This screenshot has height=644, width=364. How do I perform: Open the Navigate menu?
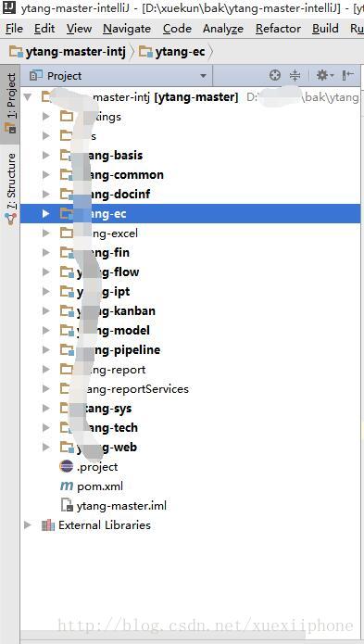[127, 29]
